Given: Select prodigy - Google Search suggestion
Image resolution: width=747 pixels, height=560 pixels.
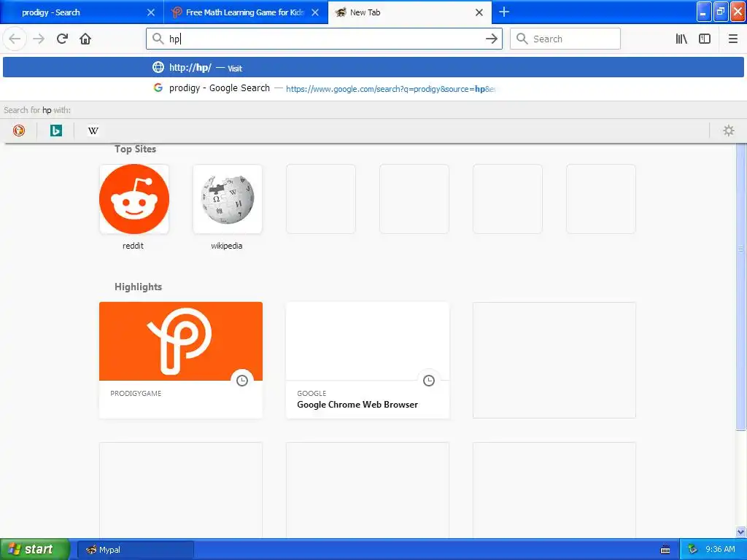Looking at the screenshot, I should pos(373,88).
